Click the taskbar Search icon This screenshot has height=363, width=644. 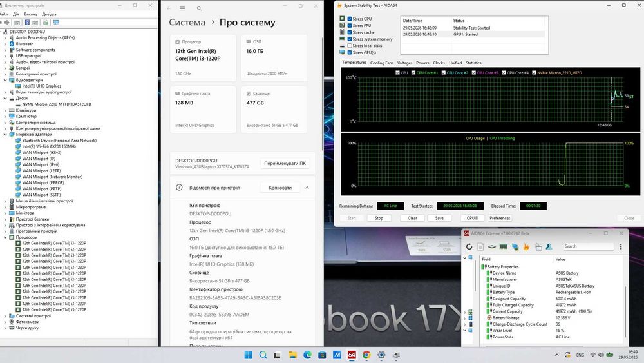tap(263, 355)
